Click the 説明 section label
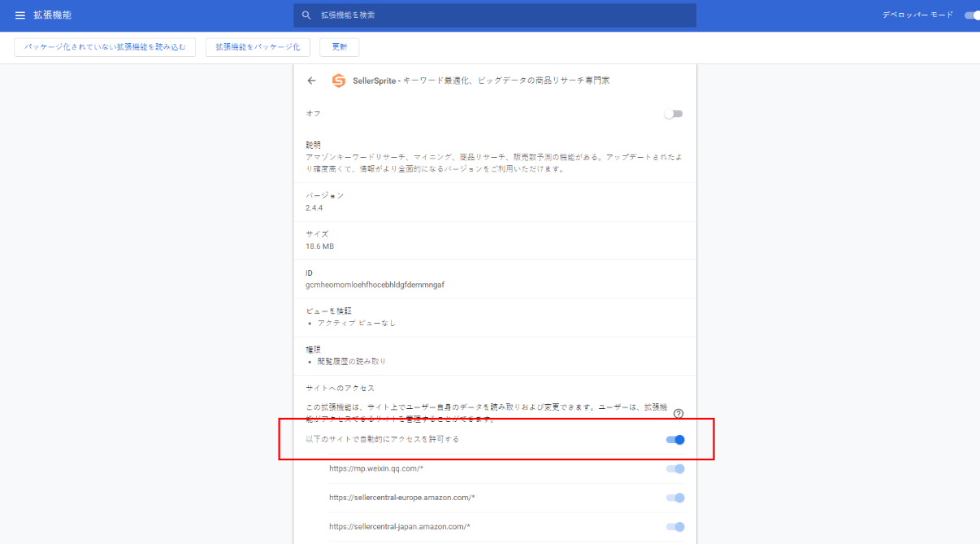980x544 pixels. click(x=313, y=145)
